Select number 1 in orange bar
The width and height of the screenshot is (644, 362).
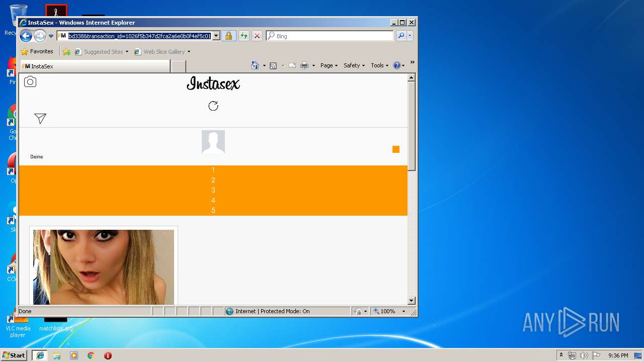tap(213, 170)
